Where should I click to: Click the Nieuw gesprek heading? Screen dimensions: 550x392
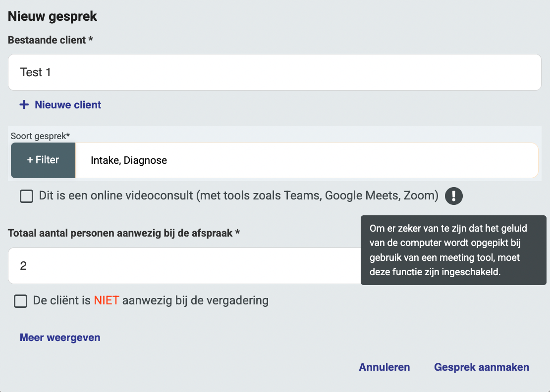(x=53, y=16)
